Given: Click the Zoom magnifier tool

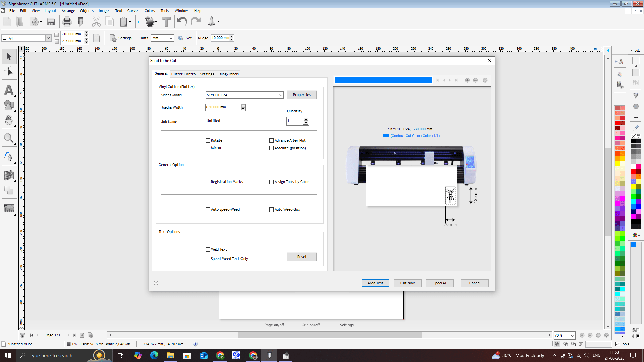Looking at the screenshot, I should pyautogui.click(x=9, y=138).
